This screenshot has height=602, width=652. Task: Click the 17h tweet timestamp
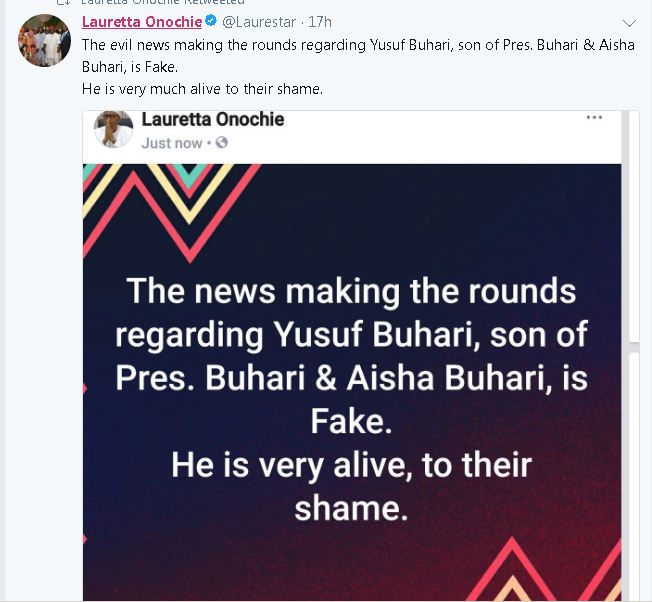tap(320, 22)
